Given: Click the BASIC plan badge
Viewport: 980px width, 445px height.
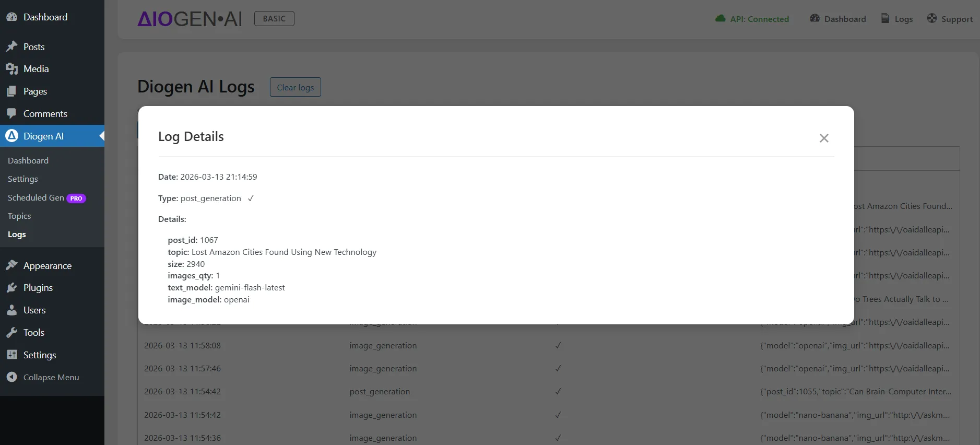Looking at the screenshot, I should pyautogui.click(x=274, y=19).
